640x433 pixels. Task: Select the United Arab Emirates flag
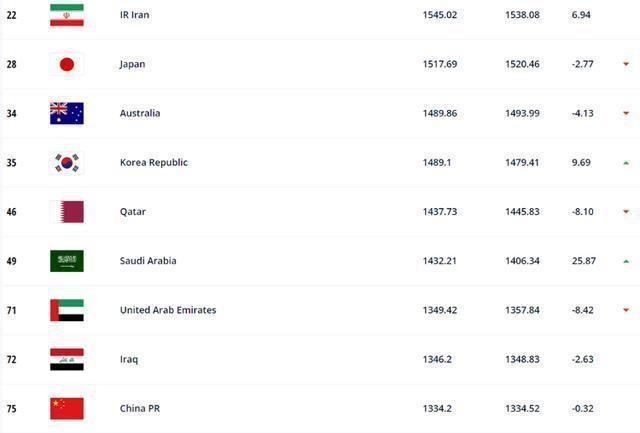click(67, 310)
